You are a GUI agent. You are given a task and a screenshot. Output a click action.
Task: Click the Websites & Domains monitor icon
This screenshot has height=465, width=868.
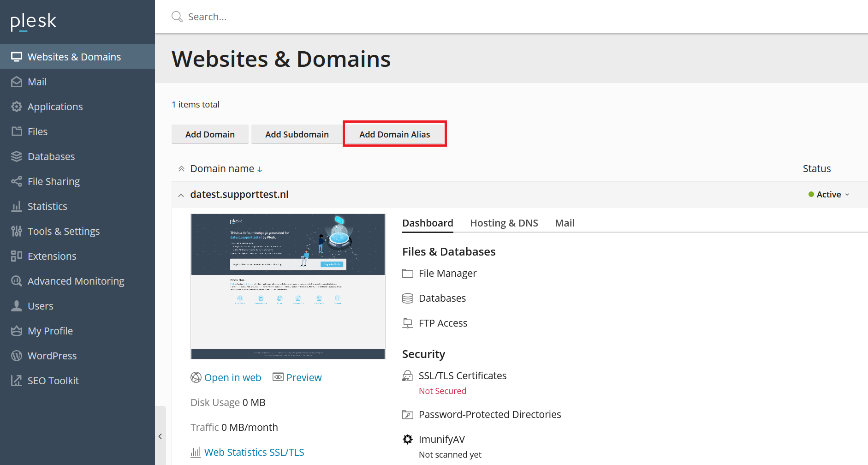[17, 57]
